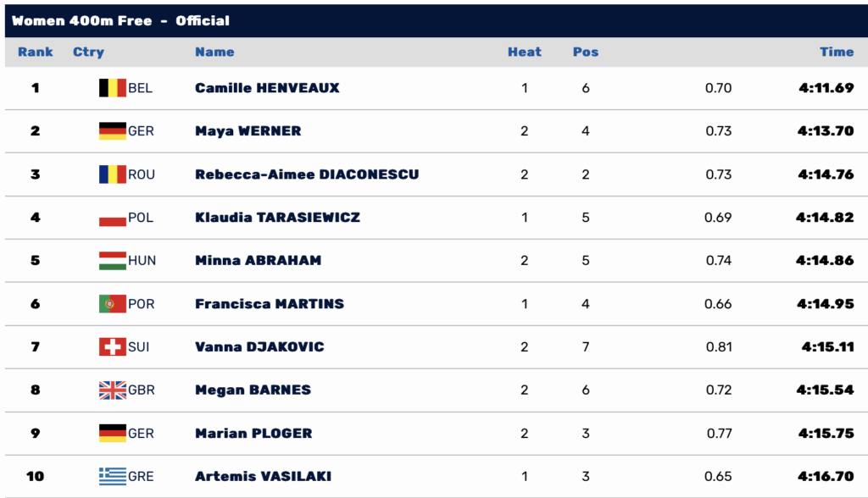Viewport: 868px width, 498px height.
Task: Click the Portugal flag icon
Action: pyautogui.click(x=112, y=303)
